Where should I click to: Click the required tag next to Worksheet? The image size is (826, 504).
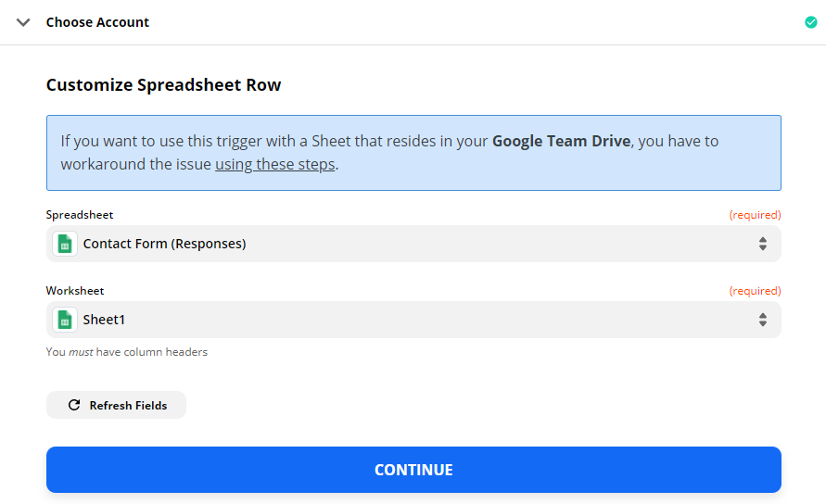point(755,291)
